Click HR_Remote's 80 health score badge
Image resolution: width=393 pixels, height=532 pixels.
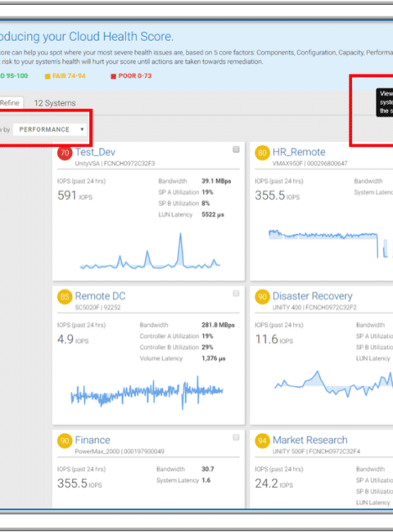click(x=262, y=153)
